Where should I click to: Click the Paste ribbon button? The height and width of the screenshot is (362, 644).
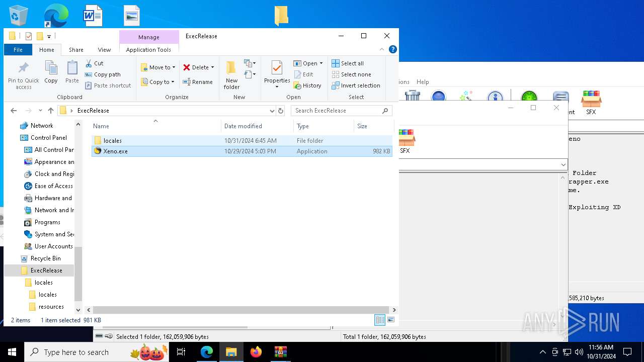coord(72,73)
